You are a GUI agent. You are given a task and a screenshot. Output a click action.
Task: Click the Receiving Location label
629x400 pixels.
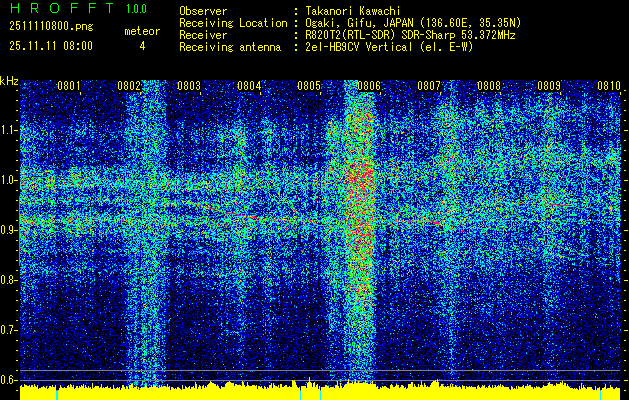233,23
